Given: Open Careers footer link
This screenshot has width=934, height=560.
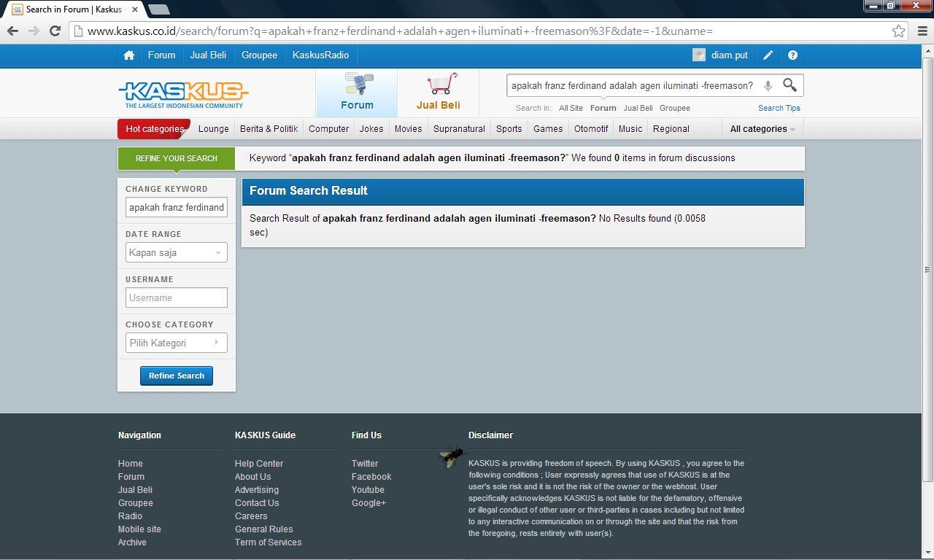Looking at the screenshot, I should pos(251,516).
